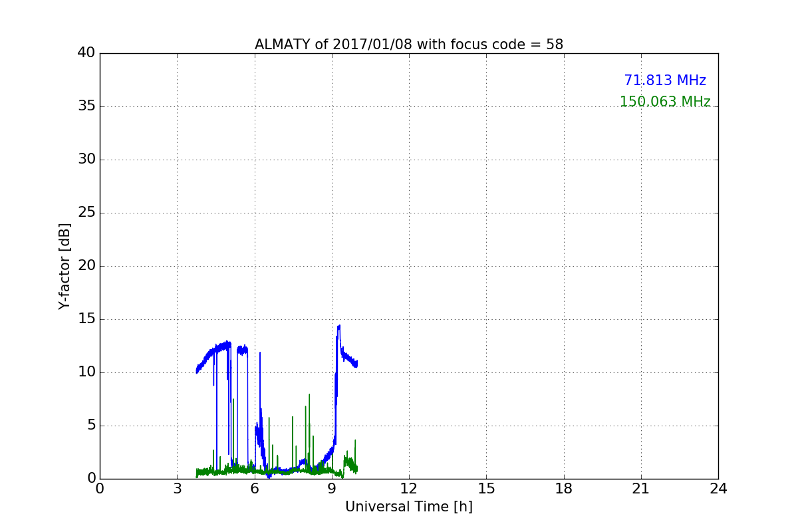Click the 'Y-factor [dB]' axis label

click(65, 266)
